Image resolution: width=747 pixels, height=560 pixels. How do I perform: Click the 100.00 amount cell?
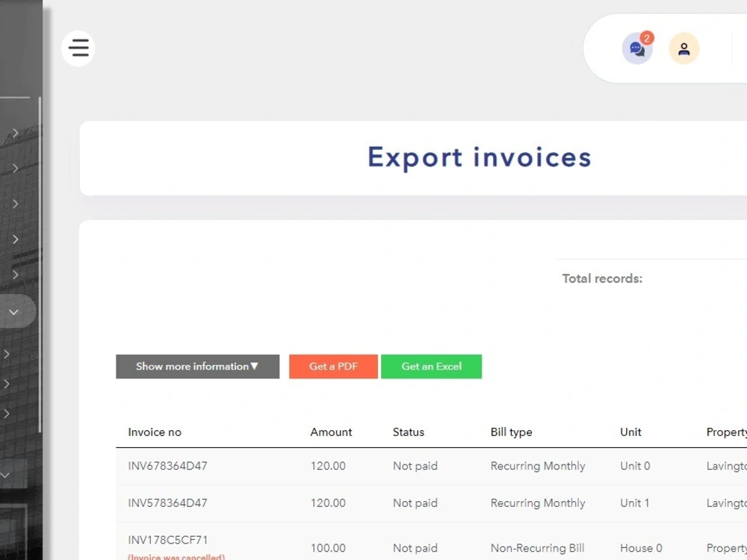point(328,548)
